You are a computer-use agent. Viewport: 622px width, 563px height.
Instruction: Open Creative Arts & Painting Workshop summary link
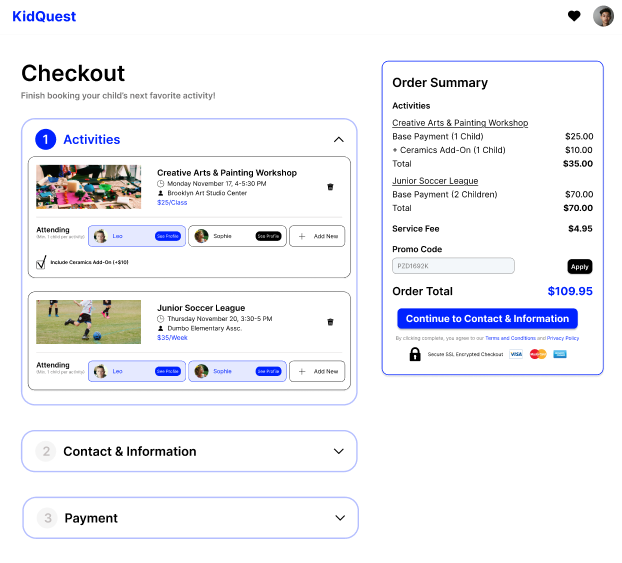tap(460, 123)
